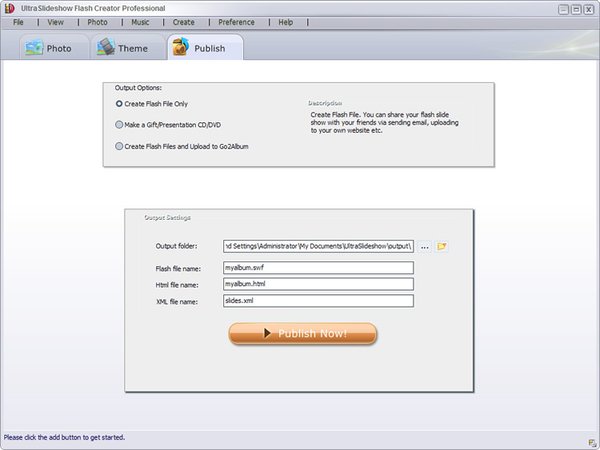Select Create Flash File Only option
This screenshot has height=450, width=600.
point(152,104)
